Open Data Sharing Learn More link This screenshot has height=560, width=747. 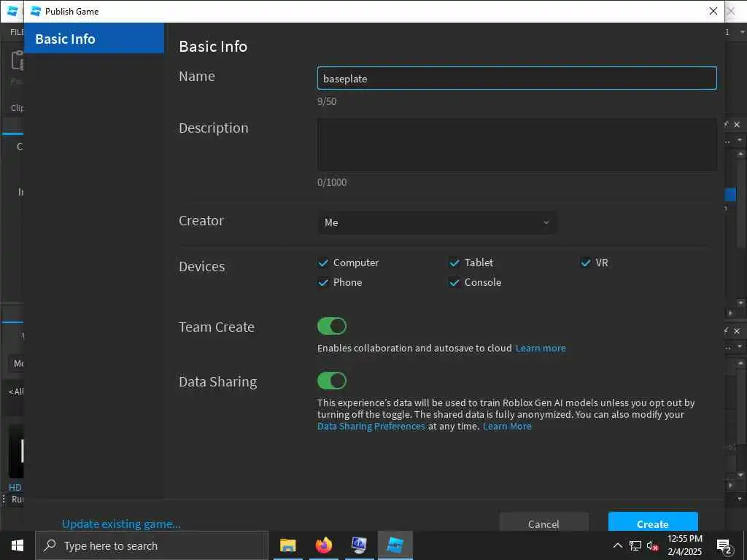(x=508, y=426)
